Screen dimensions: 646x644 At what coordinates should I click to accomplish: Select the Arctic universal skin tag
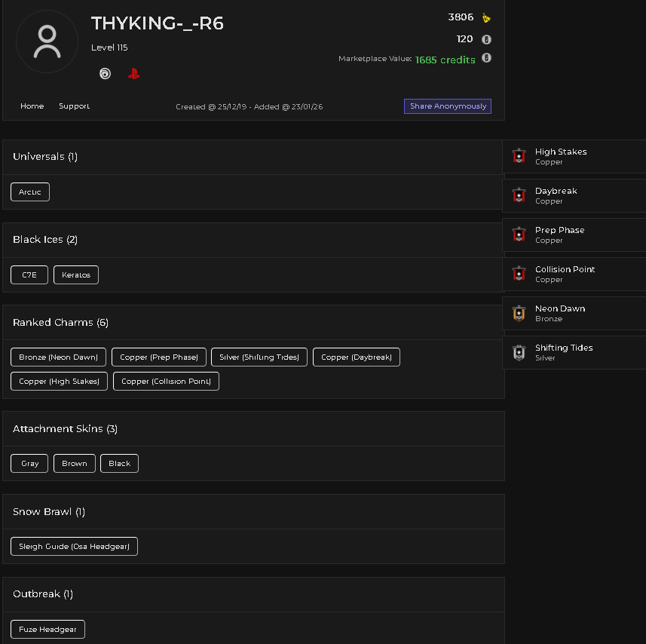[30, 192]
